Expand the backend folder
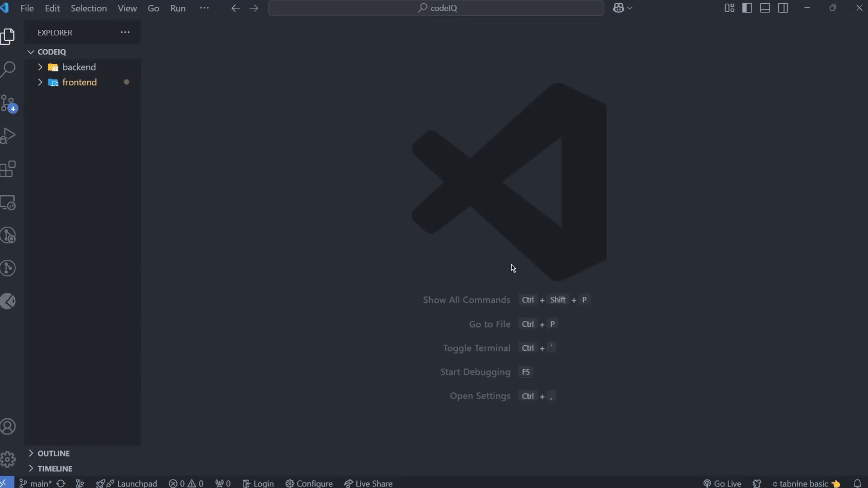The width and height of the screenshot is (868, 488). (79, 67)
